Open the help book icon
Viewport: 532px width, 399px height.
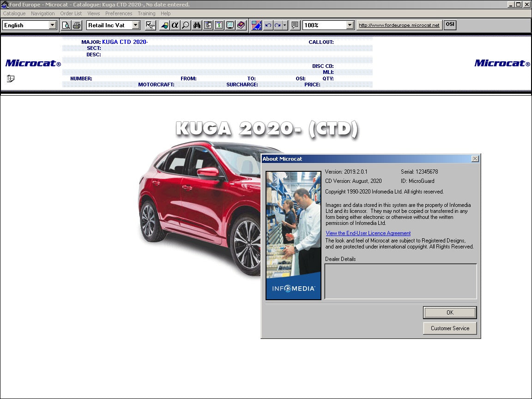(241, 25)
